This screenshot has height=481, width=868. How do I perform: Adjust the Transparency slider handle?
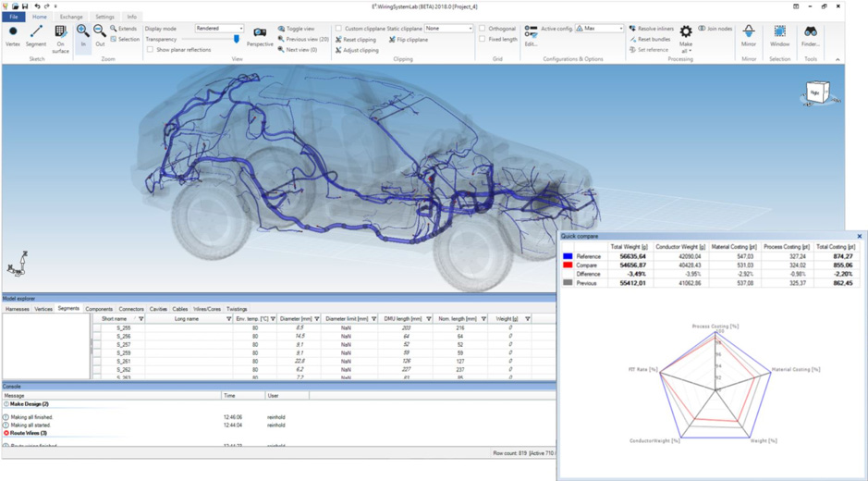click(237, 39)
